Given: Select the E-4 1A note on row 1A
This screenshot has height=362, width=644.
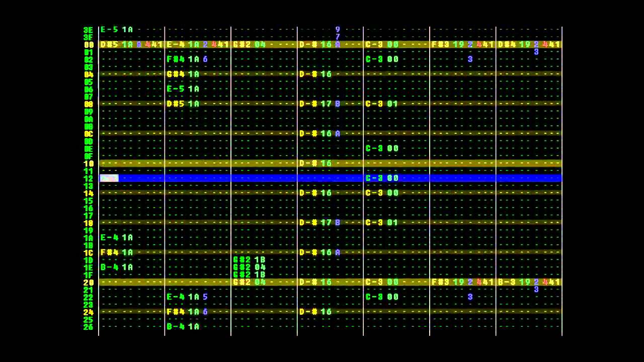Looking at the screenshot, I should coord(117,237).
